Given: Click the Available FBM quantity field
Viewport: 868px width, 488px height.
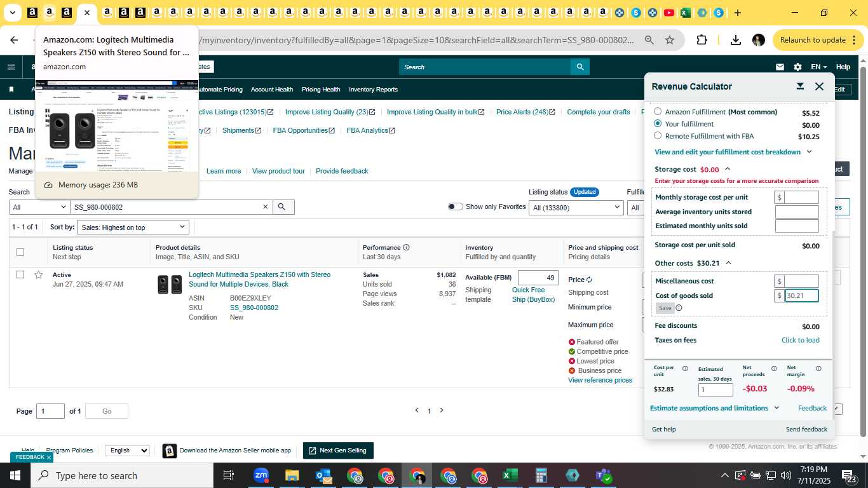Looking at the screenshot, I should click(538, 278).
